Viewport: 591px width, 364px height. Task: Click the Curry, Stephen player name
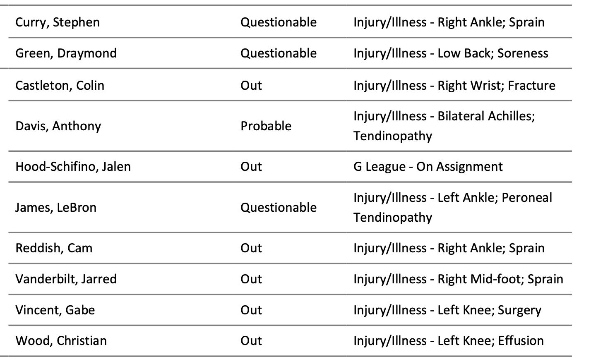click(58, 22)
